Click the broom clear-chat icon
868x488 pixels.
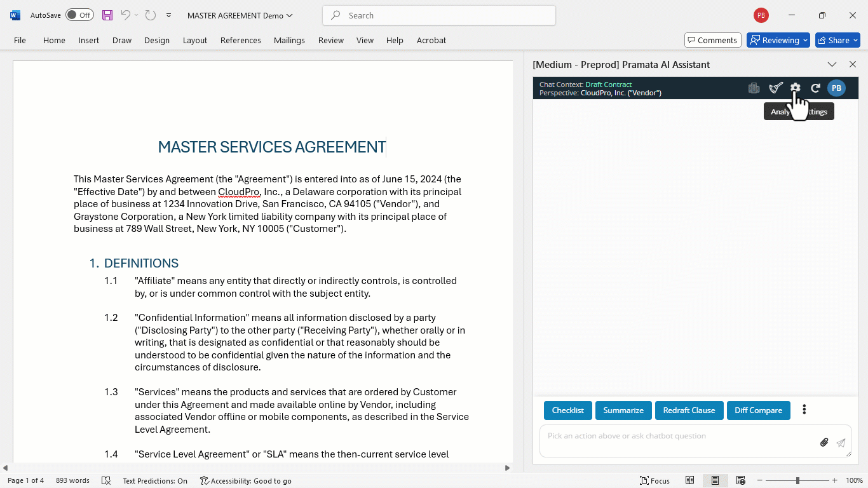click(775, 88)
